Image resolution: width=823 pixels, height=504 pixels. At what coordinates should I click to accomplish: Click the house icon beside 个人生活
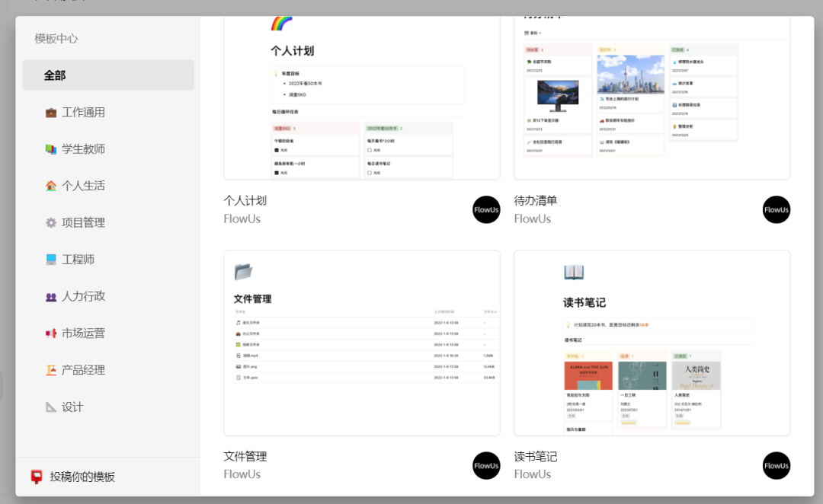[51, 186]
